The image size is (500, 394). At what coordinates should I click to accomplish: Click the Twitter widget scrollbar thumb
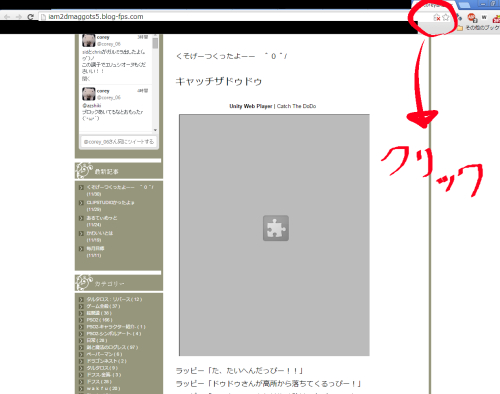click(155, 43)
